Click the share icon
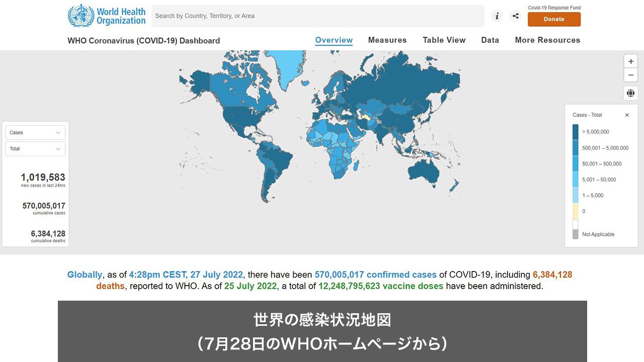The height and width of the screenshot is (362, 644). click(x=515, y=16)
